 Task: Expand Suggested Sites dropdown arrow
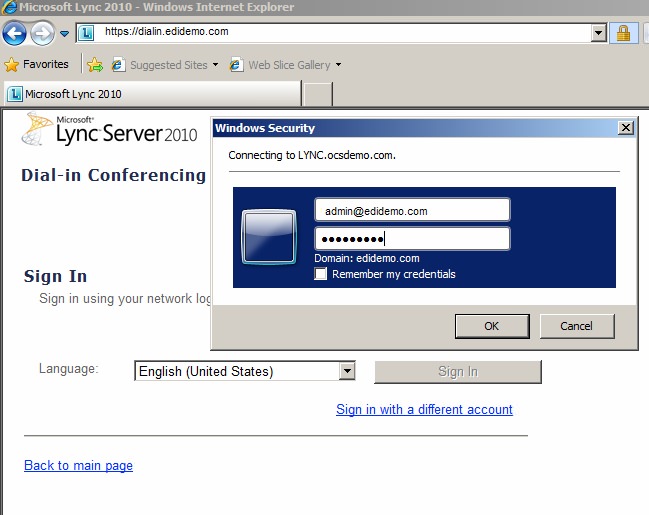coord(216,65)
